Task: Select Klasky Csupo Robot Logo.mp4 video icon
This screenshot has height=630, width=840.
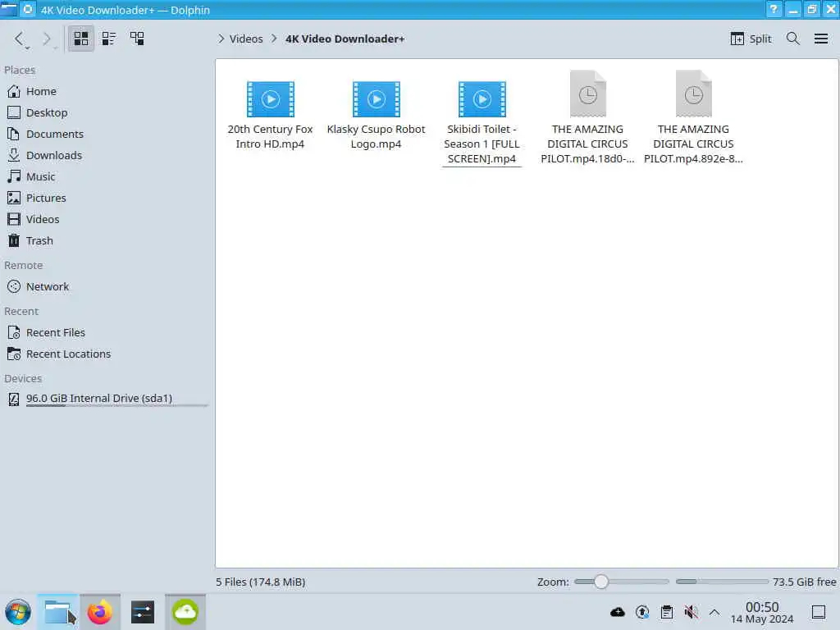Action: click(376, 99)
